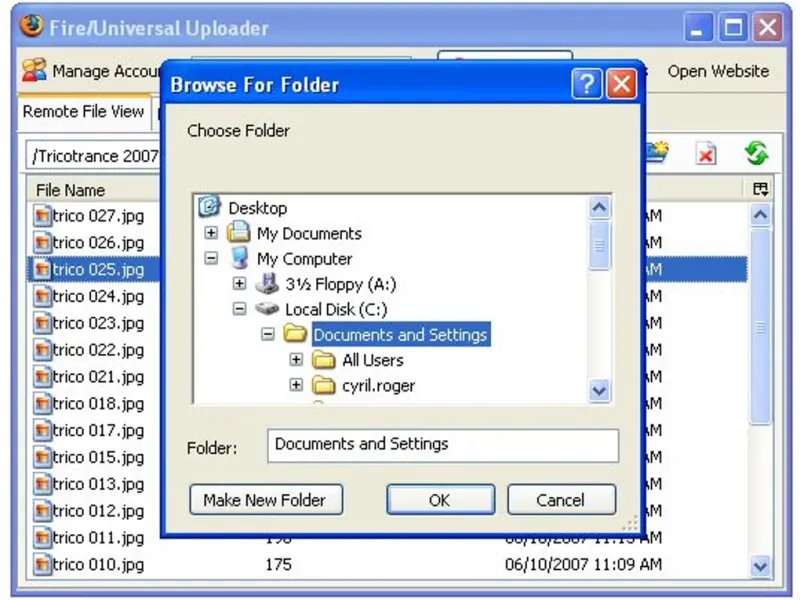Select Local Disk (C:) entry
The height and width of the screenshot is (600, 800).
[336, 310]
